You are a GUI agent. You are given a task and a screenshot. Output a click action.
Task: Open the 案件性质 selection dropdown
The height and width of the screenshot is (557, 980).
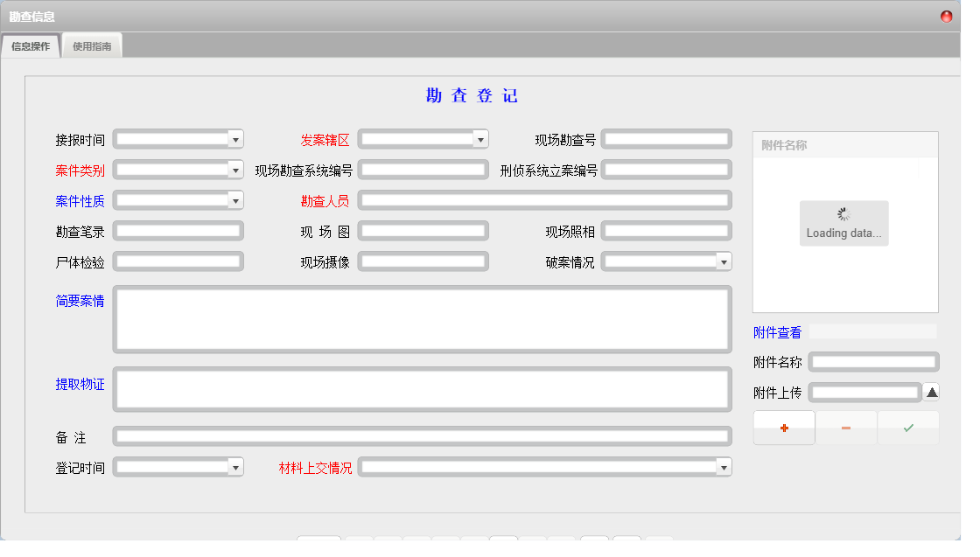tap(235, 199)
